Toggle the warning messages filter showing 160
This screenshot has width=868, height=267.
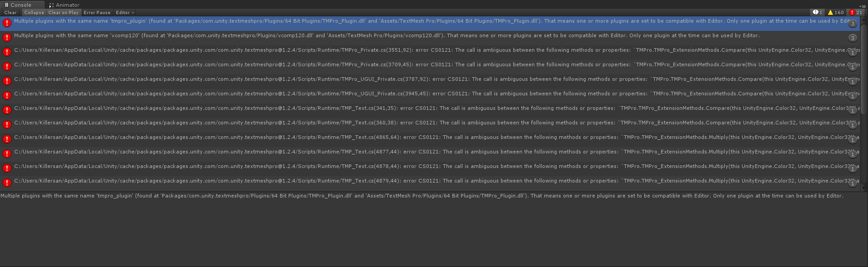(836, 13)
